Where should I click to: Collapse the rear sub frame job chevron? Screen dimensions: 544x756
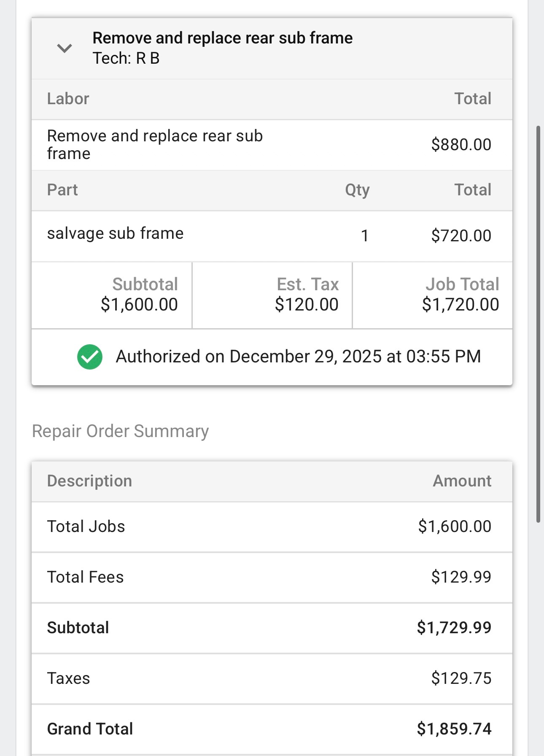click(x=65, y=48)
